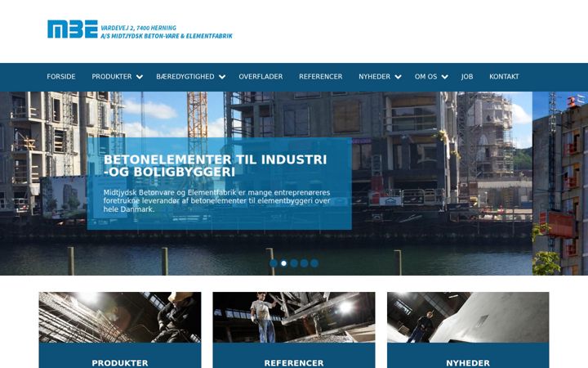Image resolution: width=588 pixels, height=368 pixels.
Task: Click A/S Midtjydsk Beton-Vare & Elementfabrik tagline
Action: pos(167,36)
